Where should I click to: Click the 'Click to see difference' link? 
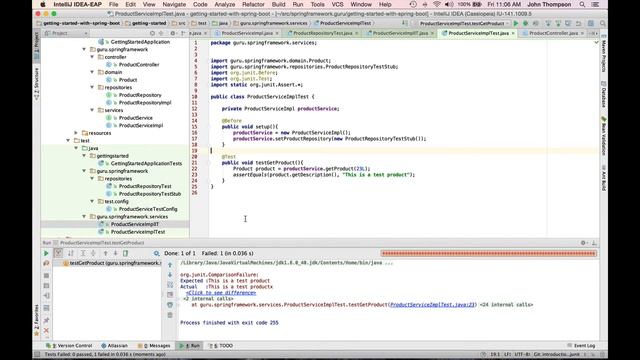(221, 293)
